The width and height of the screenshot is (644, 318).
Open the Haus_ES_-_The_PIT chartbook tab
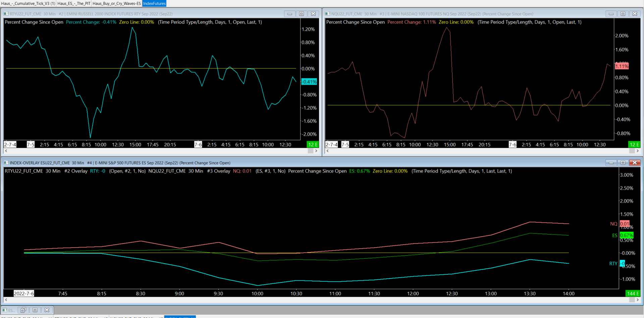pos(74,3)
